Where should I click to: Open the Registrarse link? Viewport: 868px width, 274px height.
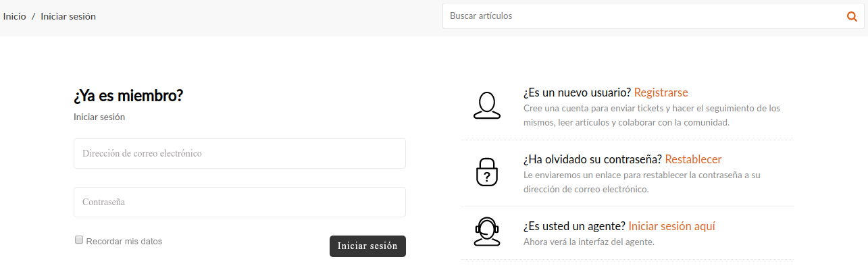[x=661, y=92]
